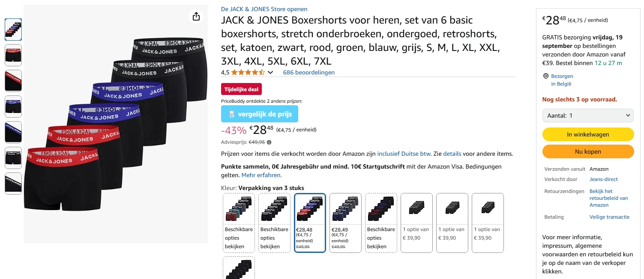Open the Mehr erfahren link
The image size is (644, 279).
coord(261,175)
